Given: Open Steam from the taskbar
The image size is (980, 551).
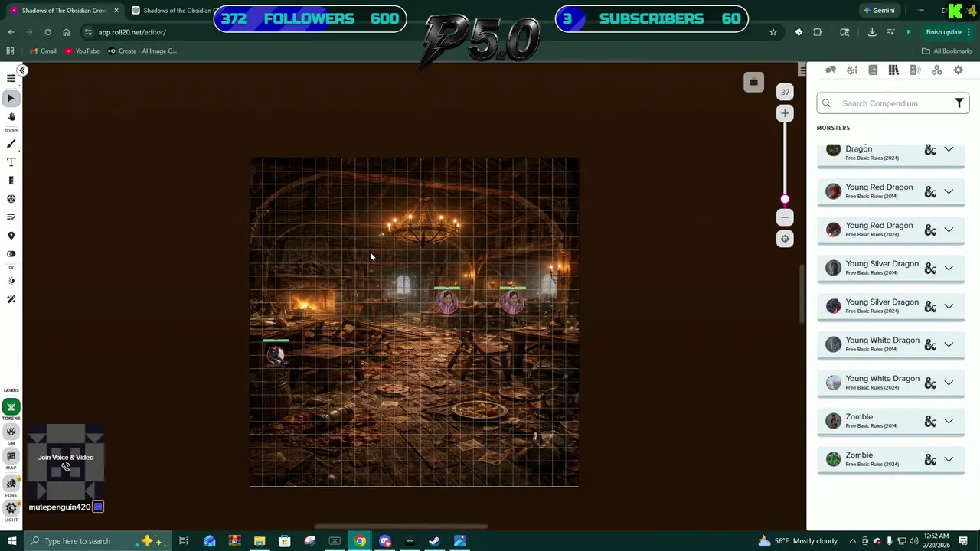Looking at the screenshot, I should pyautogui.click(x=434, y=541).
